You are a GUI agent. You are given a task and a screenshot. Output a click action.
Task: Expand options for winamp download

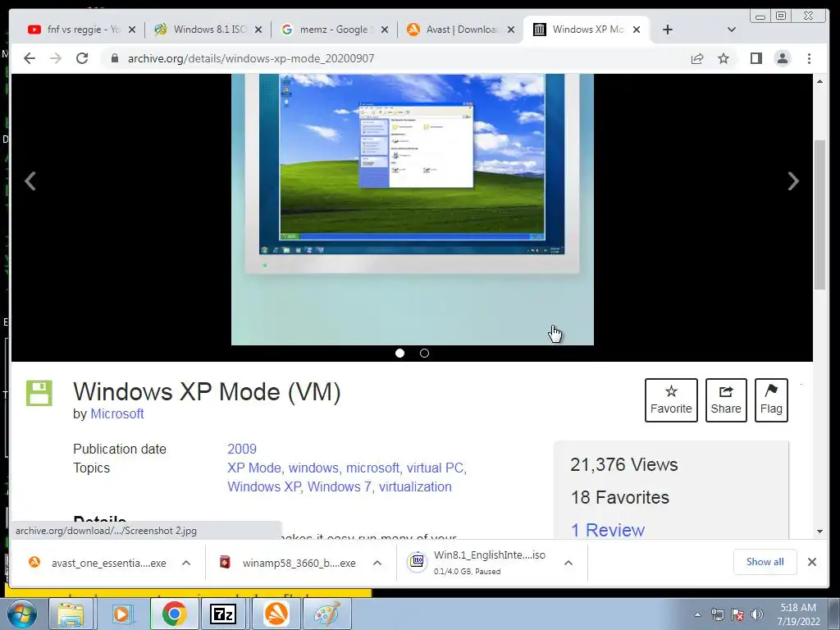(x=377, y=563)
